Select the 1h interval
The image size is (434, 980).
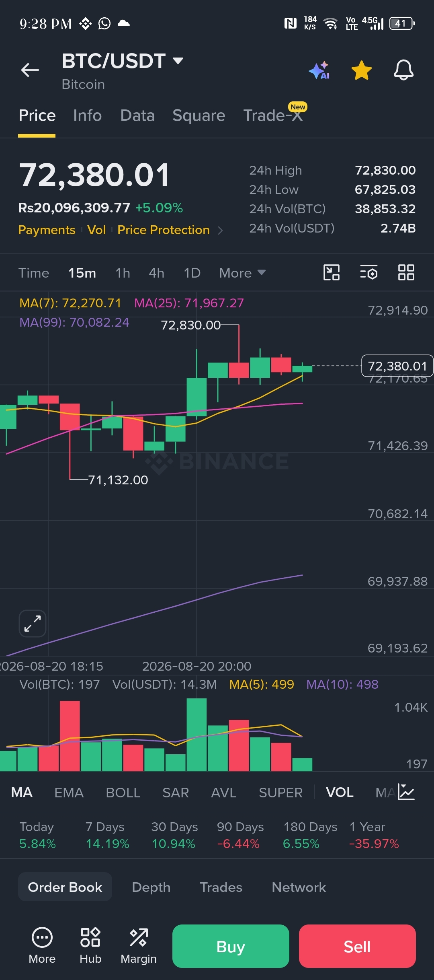pyautogui.click(x=123, y=273)
